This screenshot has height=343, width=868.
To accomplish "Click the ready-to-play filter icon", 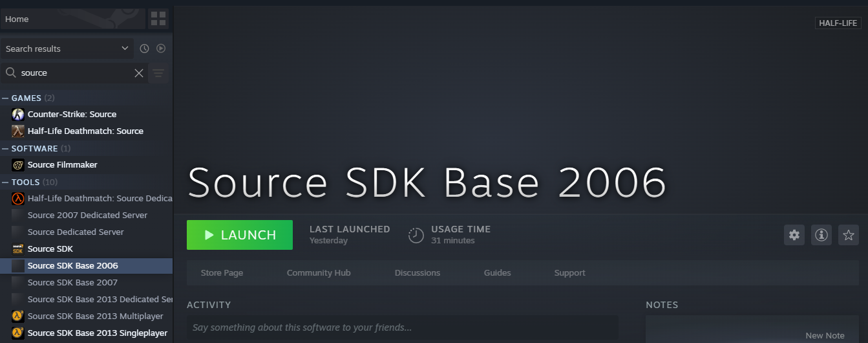I will click(161, 49).
